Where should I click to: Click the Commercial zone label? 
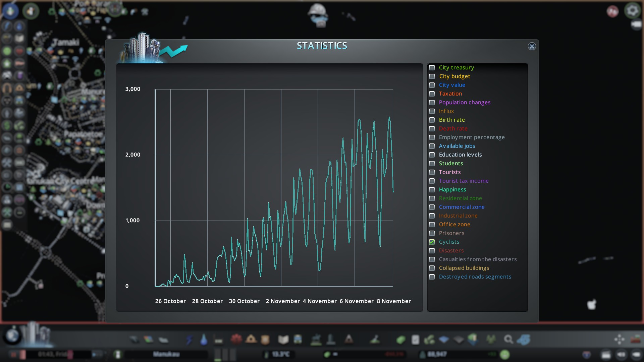(x=462, y=207)
